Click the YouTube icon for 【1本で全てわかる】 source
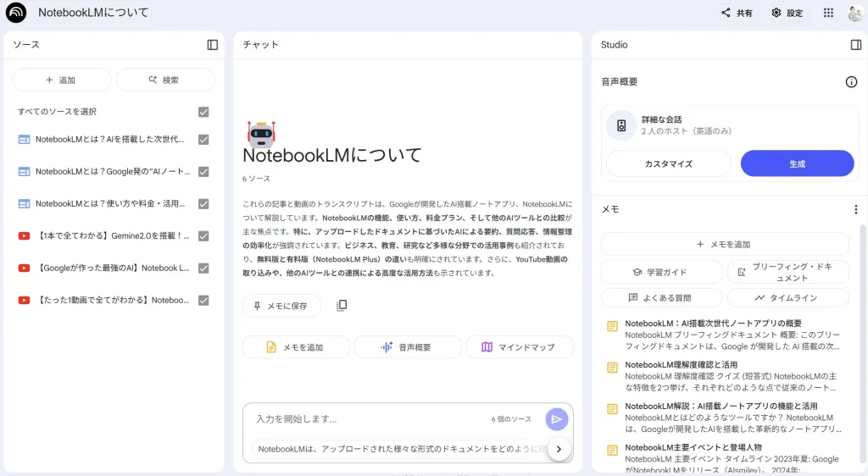The height and width of the screenshot is (476, 868). click(24, 236)
